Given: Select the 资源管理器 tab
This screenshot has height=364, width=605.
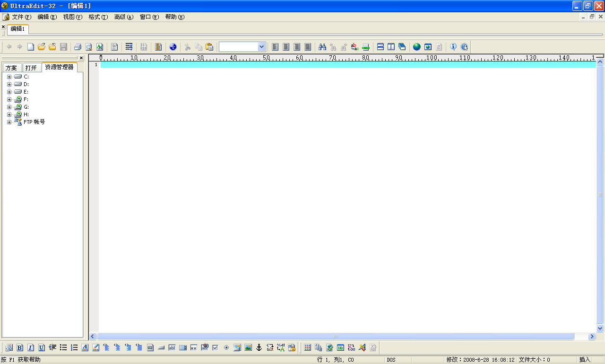Looking at the screenshot, I should click(x=60, y=67).
